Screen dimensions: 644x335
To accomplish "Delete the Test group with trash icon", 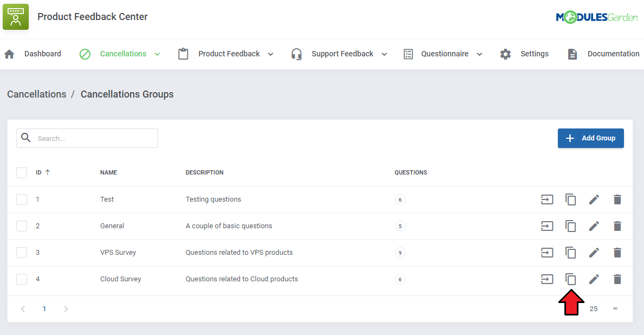I will (x=617, y=199).
